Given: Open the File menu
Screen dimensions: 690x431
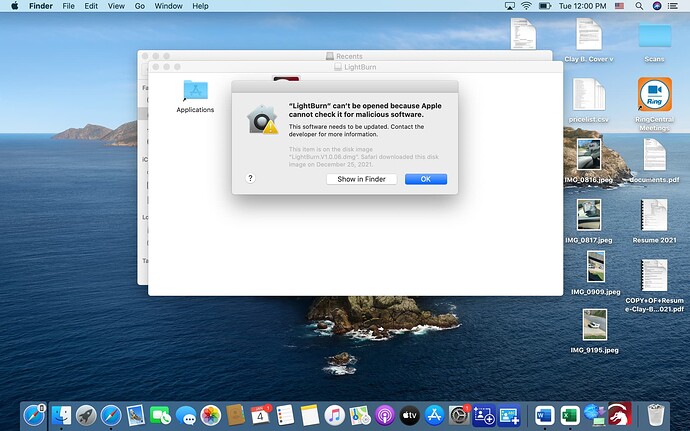Looking at the screenshot, I should pyautogui.click(x=68, y=6).
